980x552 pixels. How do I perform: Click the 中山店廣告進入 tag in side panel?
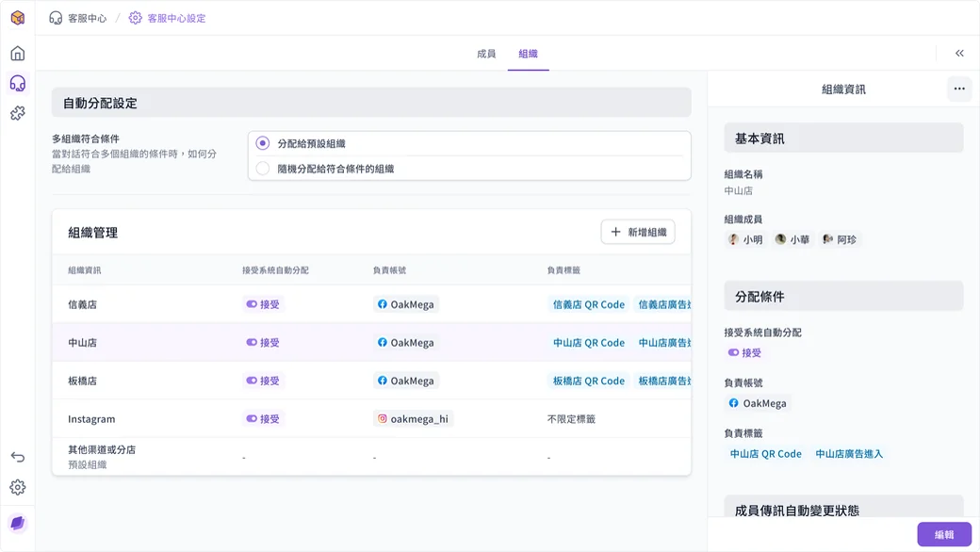pos(849,454)
